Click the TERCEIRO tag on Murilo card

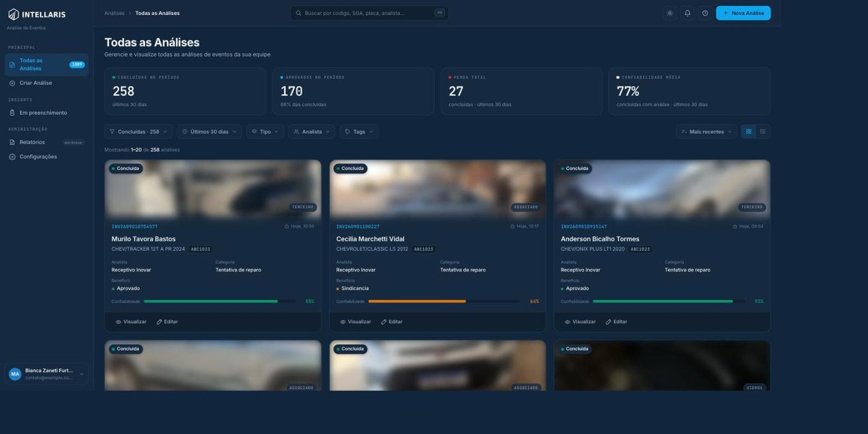[x=303, y=207]
